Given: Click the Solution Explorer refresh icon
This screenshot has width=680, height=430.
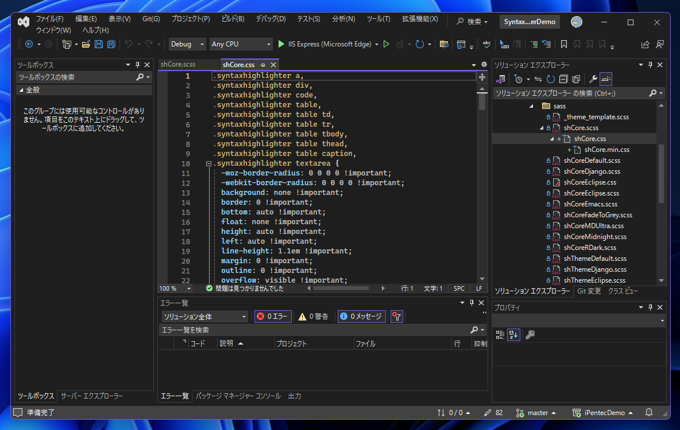Looking at the screenshot, I should pos(550,79).
